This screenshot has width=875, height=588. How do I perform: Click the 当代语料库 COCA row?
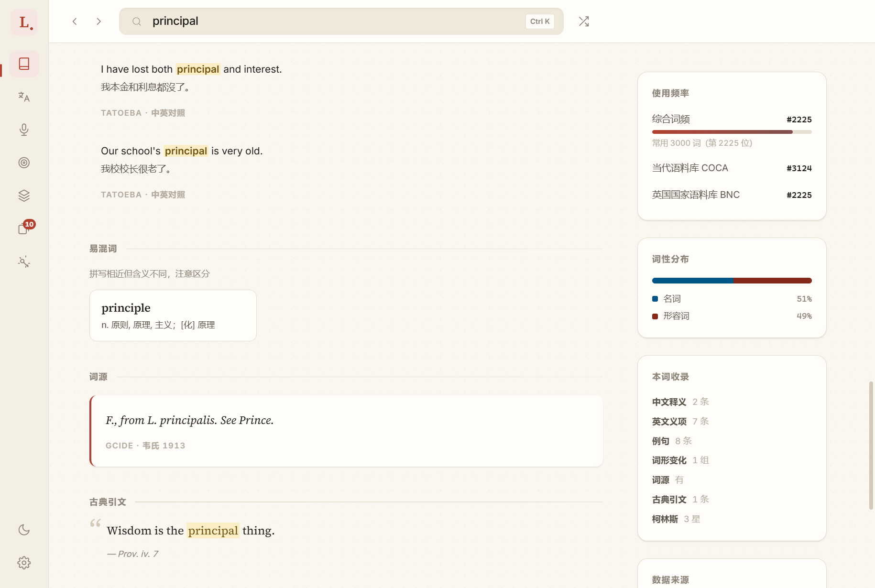pyautogui.click(x=732, y=168)
